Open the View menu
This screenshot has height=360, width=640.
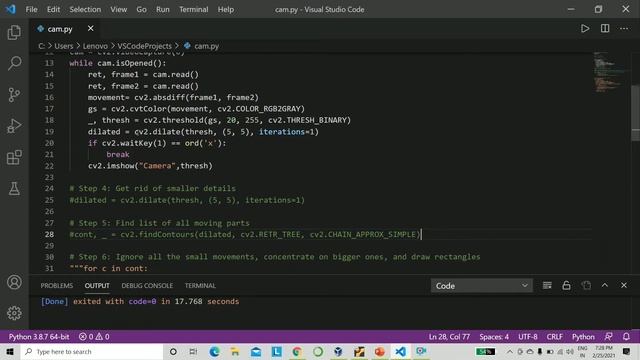click(x=118, y=9)
